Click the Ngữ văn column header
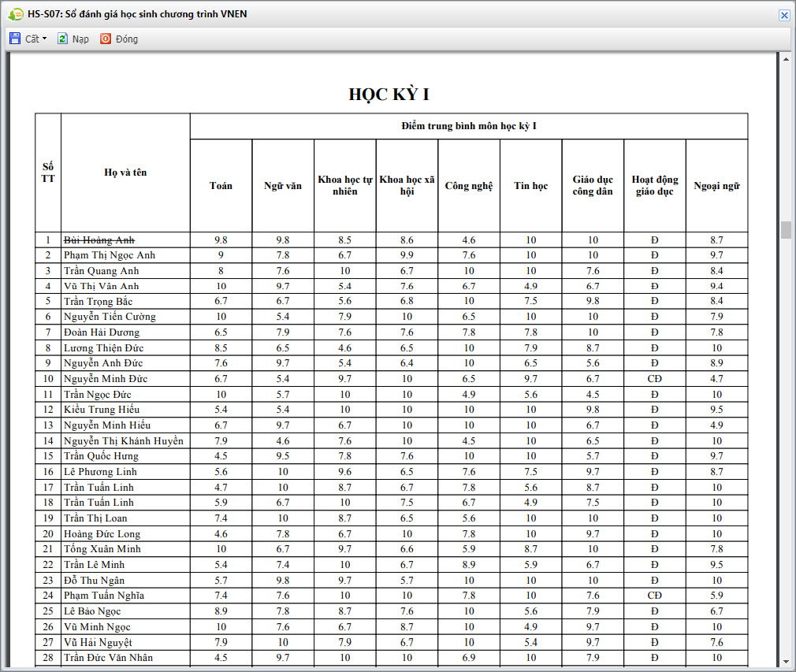Image resolution: width=796 pixels, height=672 pixels. tap(283, 186)
